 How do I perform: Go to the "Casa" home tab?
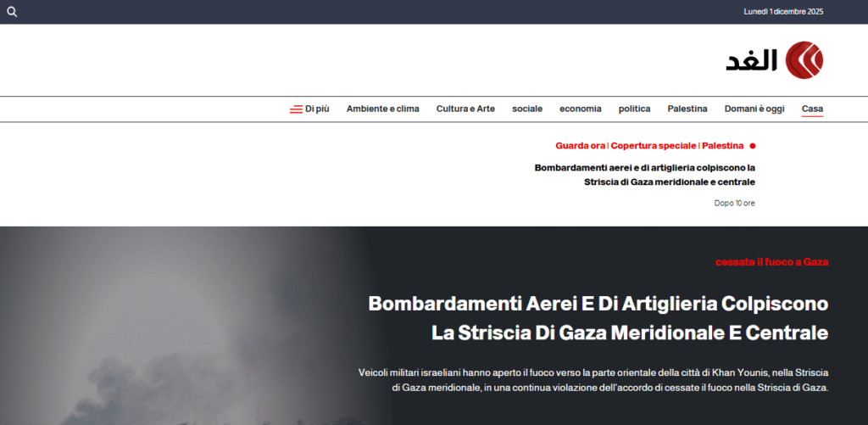pyautogui.click(x=812, y=109)
